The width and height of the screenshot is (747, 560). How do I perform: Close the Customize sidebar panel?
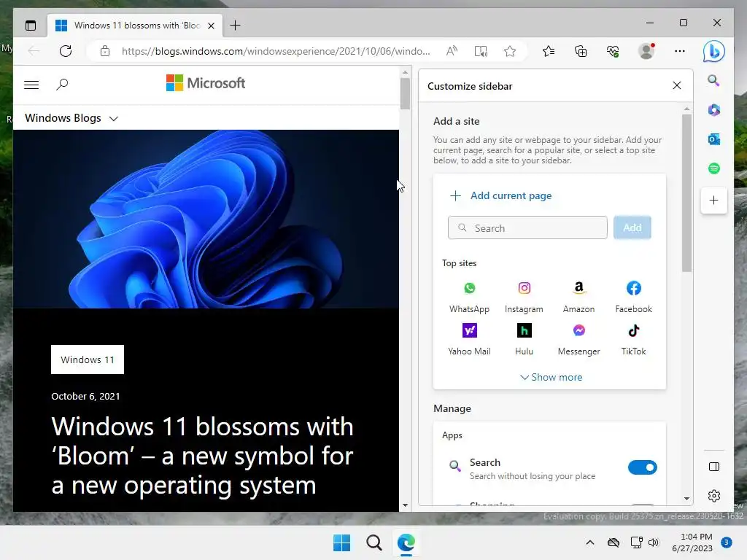[x=676, y=85]
